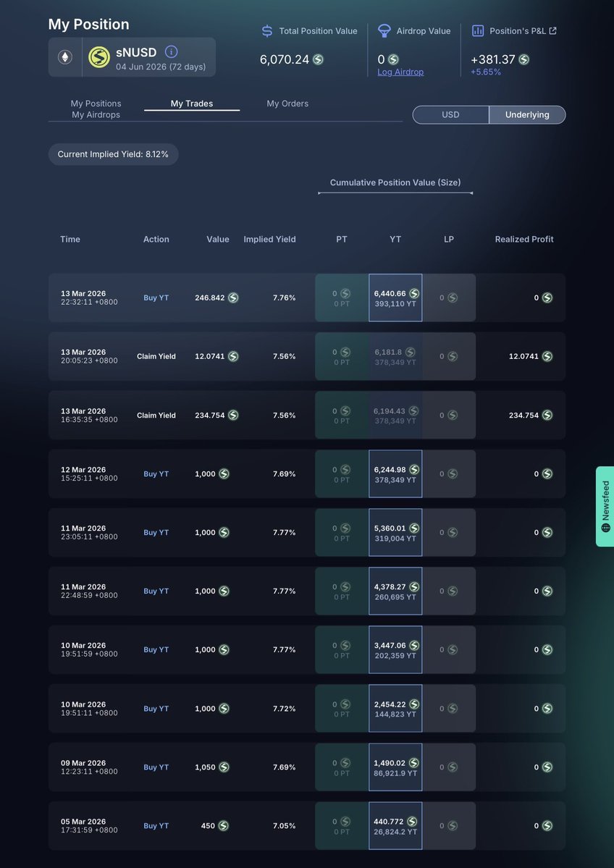Click Cumulative Position Value (Size) label
This screenshot has width=614, height=868.
[x=395, y=182]
